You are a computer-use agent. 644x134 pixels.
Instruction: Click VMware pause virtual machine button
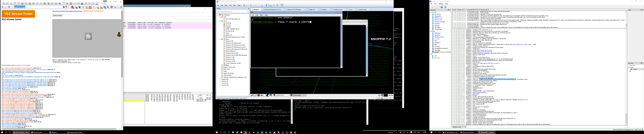(x=244, y=5)
